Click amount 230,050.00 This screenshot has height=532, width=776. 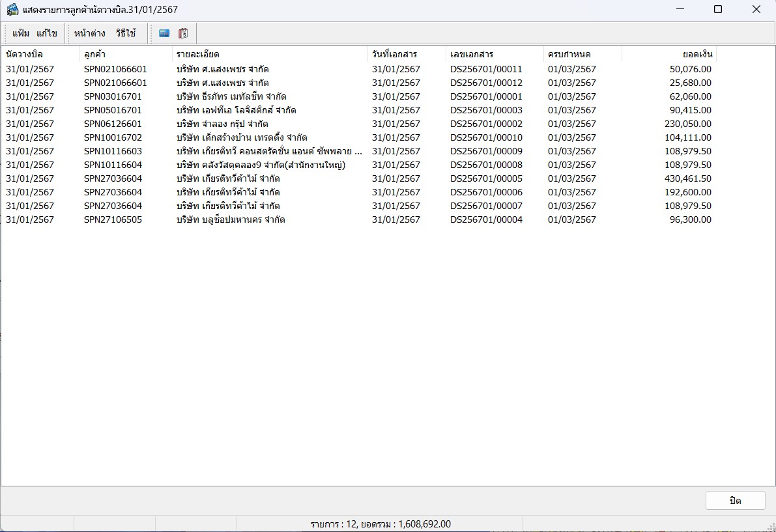(x=688, y=124)
